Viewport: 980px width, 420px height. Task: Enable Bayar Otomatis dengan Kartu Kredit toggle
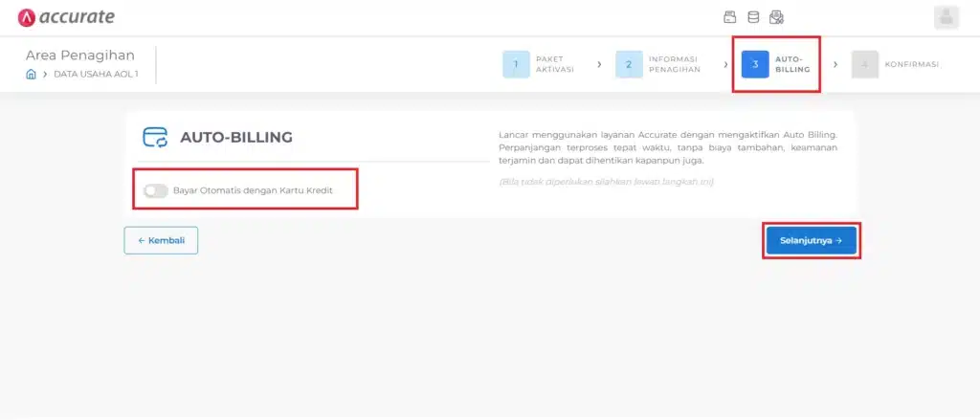(156, 190)
